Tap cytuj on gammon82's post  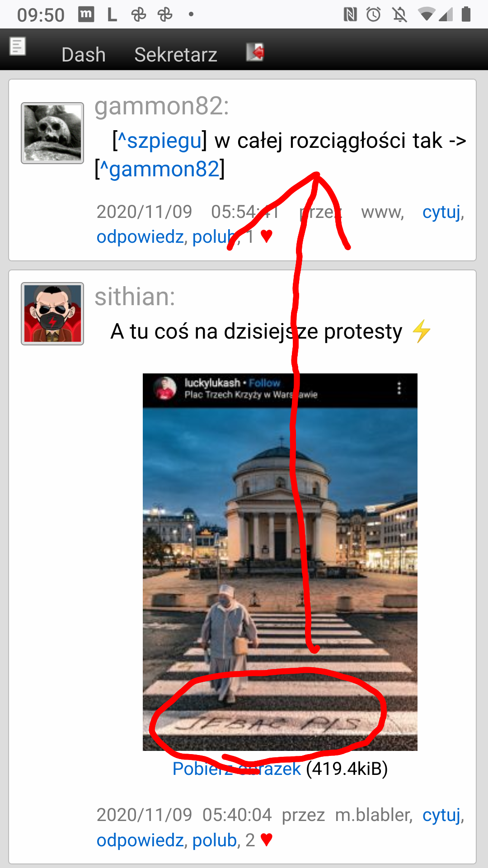[441, 212]
